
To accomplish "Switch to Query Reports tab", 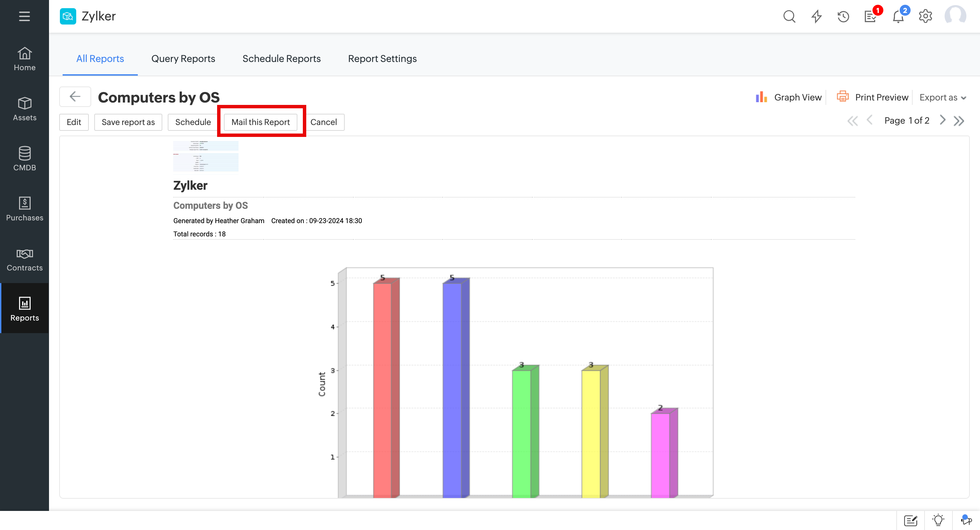I will coord(183,59).
